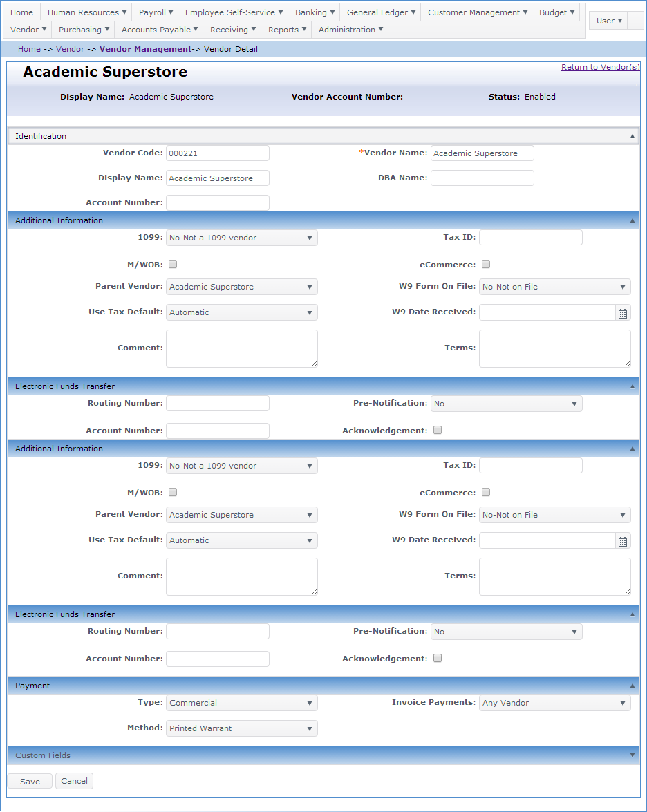Collapse the Payment section arrow
This screenshot has height=812, width=647.
point(632,686)
